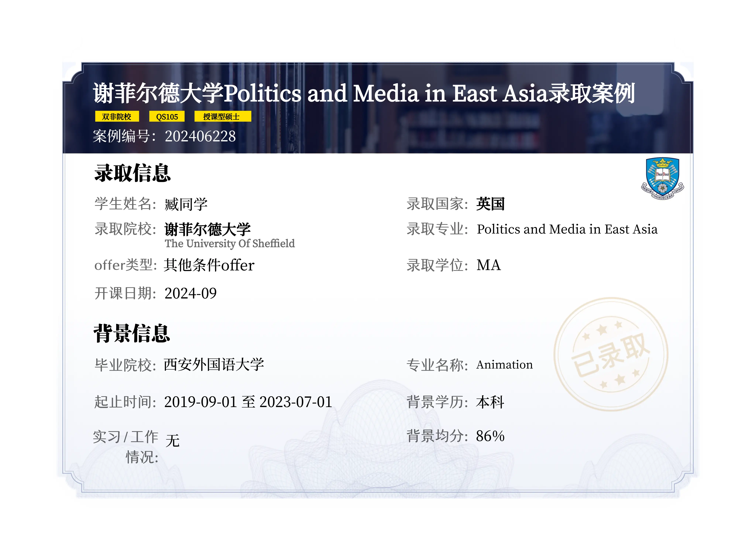Click the 录取国家 label
Viewport: 756px width, 555px height.
coord(437,204)
